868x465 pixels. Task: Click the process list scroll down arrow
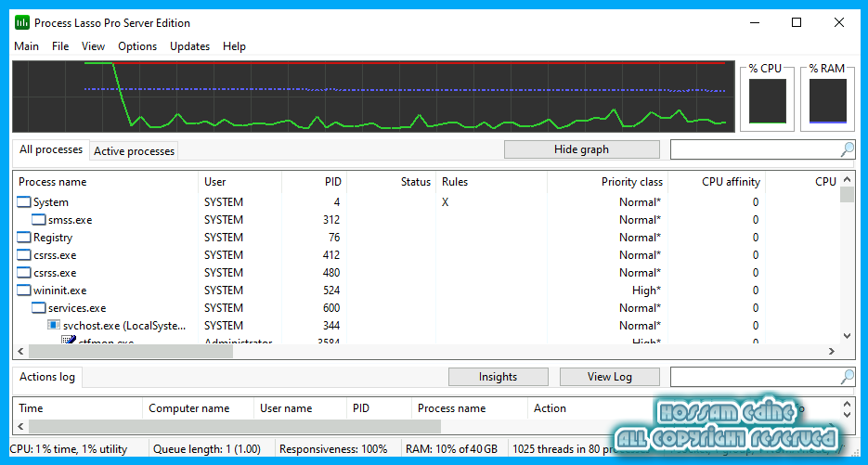[847, 335]
